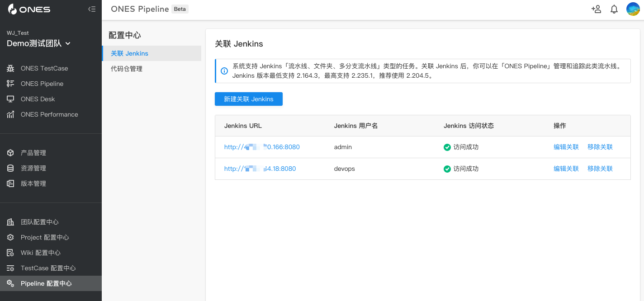The height and width of the screenshot is (301, 644).
Task: Open Jenkins URL ending 0.166:8080
Action: pyautogui.click(x=262, y=147)
